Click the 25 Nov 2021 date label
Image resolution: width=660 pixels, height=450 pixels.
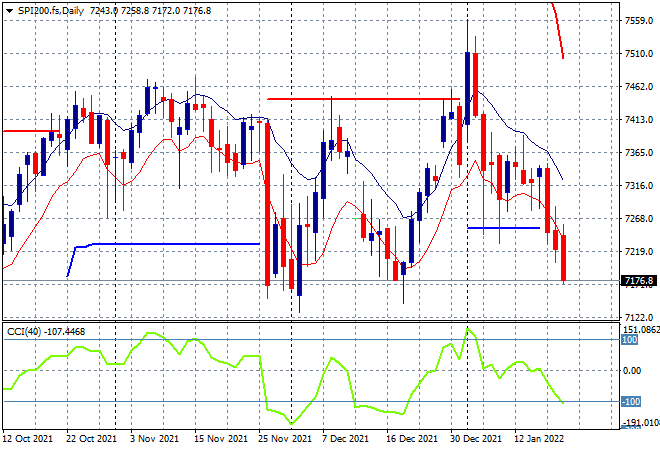(285, 439)
